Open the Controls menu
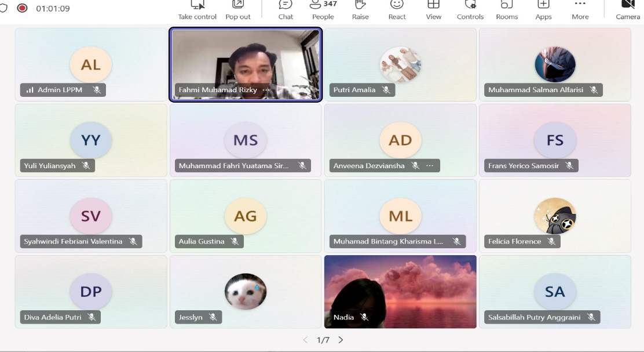Viewport: 644px width, 352px height. 470,10
